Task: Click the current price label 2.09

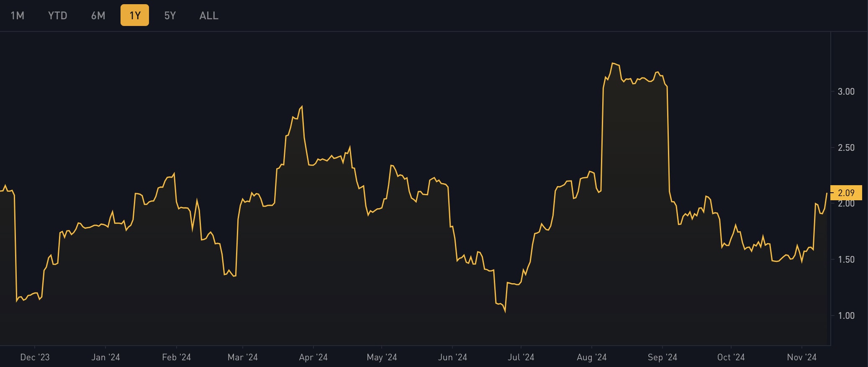Action: click(846, 193)
